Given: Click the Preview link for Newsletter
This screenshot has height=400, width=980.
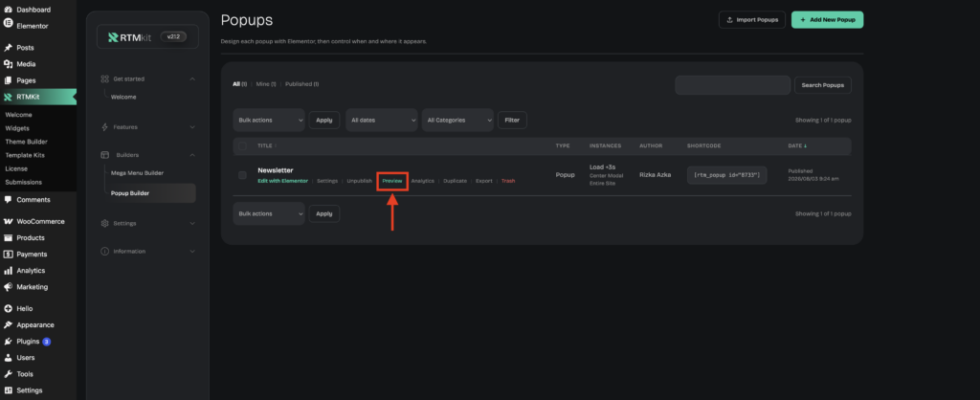Looking at the screenshot, I should (x=391, y=181).
